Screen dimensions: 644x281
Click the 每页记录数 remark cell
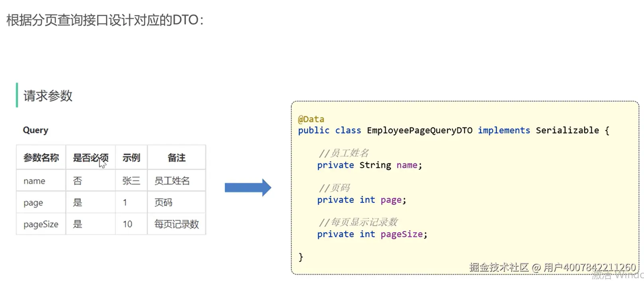point(177,224)
